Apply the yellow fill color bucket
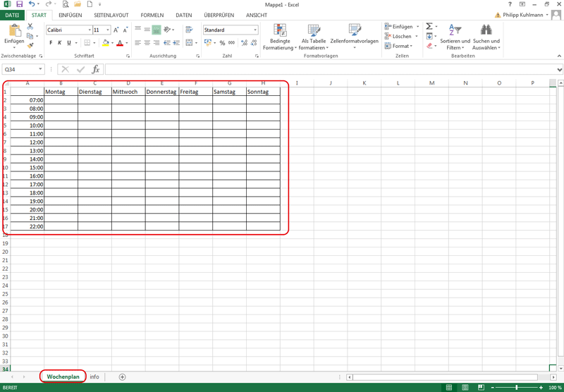Viewport: 564px width, 392px height. pyautogui.click(x=105, y=43)
